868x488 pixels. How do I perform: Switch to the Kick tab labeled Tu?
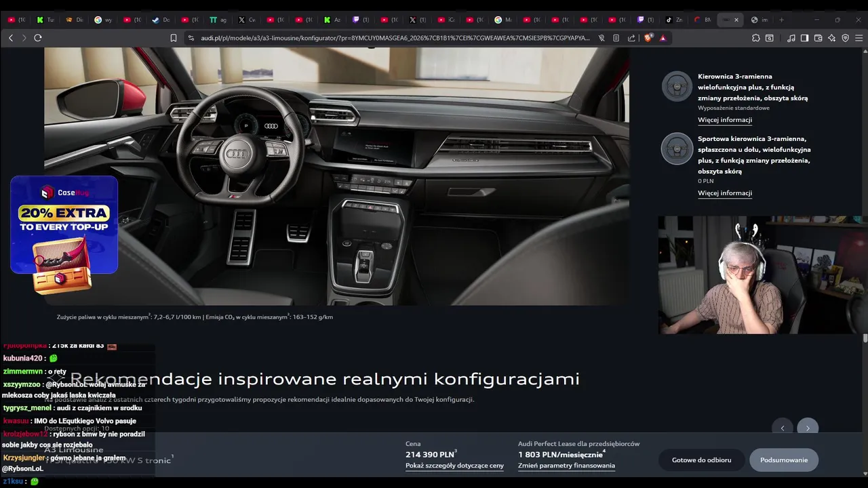46,20
